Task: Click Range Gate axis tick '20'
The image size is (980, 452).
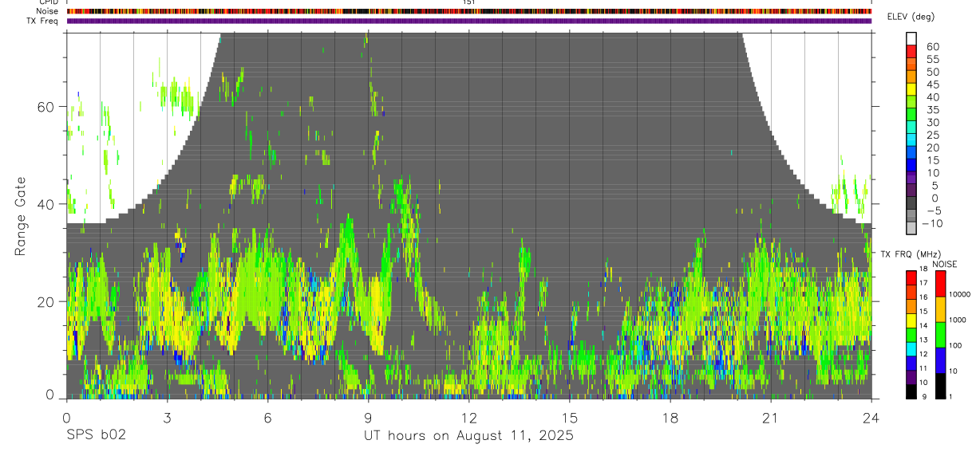Action: [47, 301]
